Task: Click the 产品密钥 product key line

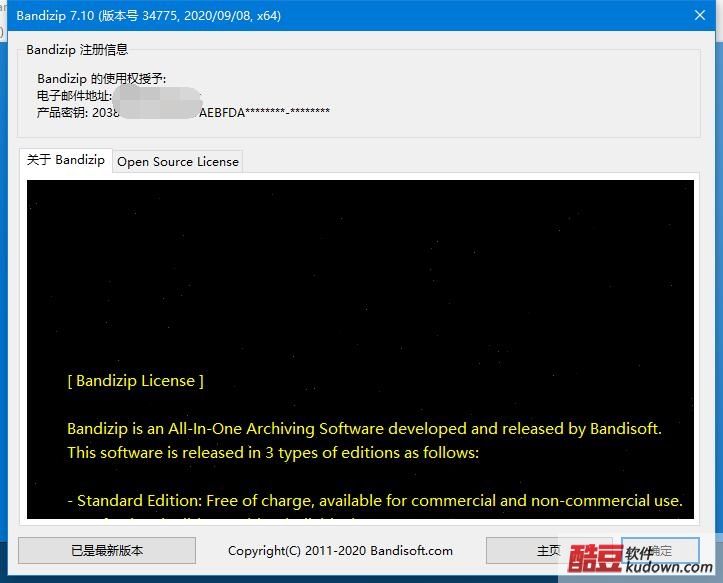Action: (183, 113)
